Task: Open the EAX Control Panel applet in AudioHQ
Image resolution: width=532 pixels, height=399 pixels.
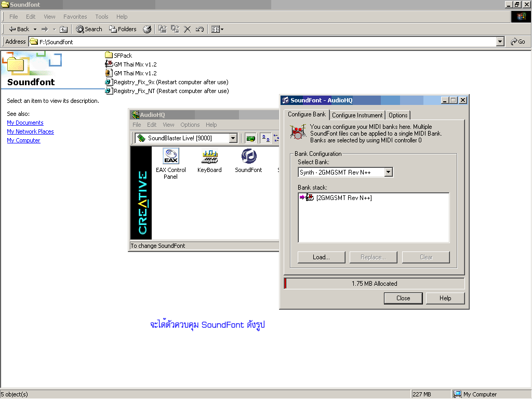Action: [x=171, y=164]
